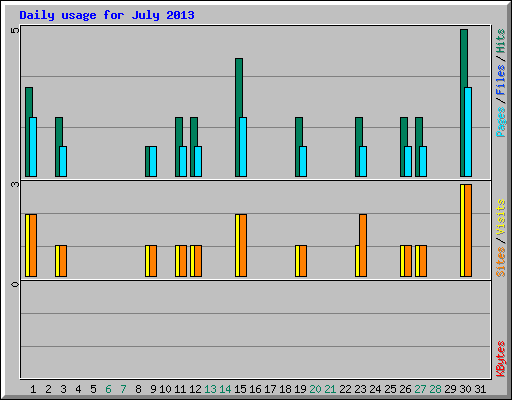512x400 pixels.
Task: Click the orange "Sites" legend label
Action: coord(501,262)
